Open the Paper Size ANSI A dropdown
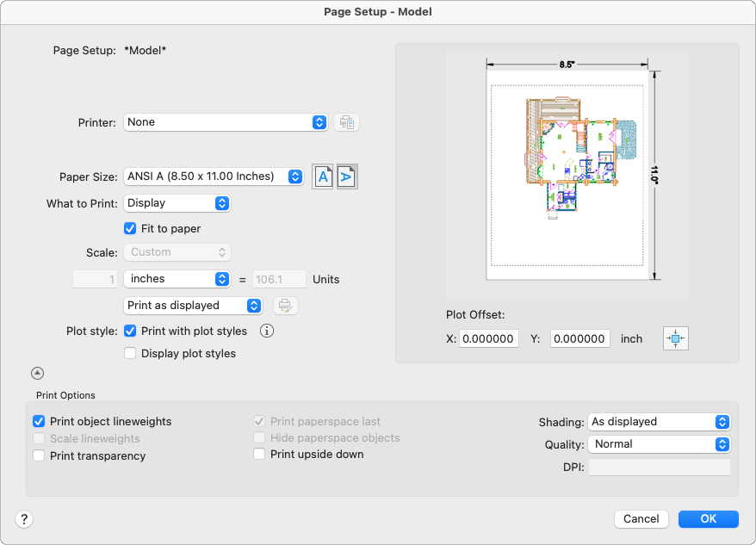756x545 pixels. 214,177
